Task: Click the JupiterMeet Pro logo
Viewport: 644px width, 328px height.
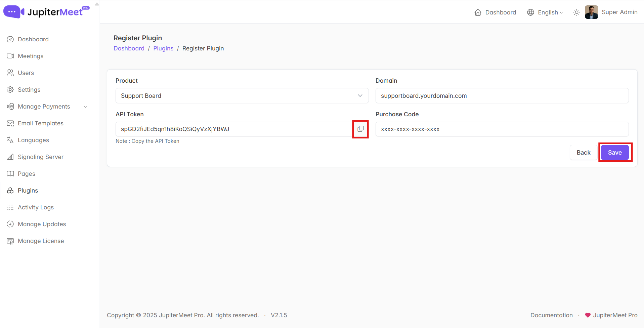Action: tap(46, 12)
